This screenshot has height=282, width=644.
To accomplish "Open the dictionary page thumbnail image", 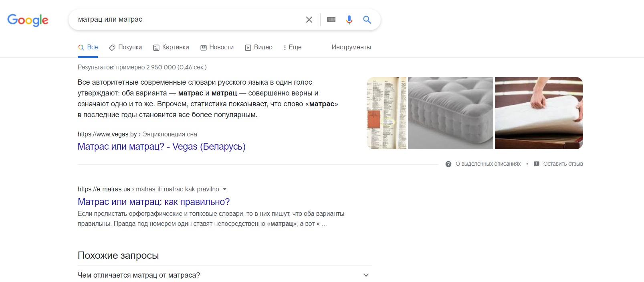I will coord(386,113).
